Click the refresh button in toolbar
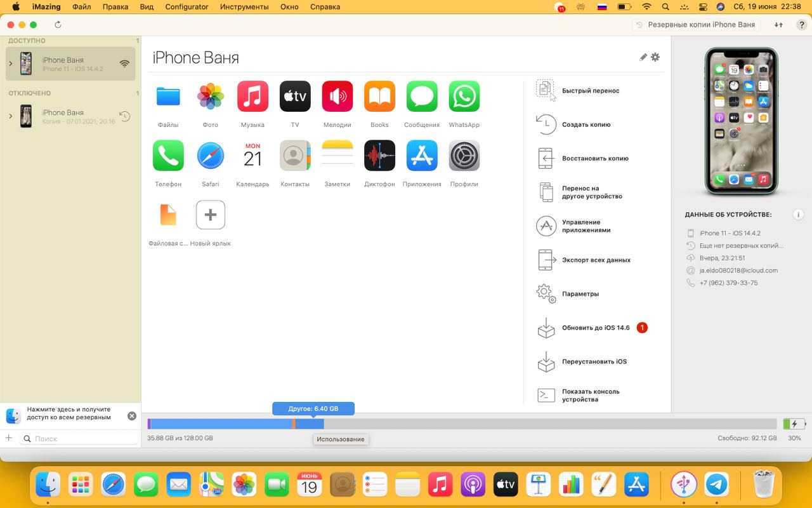 [58, 25]
